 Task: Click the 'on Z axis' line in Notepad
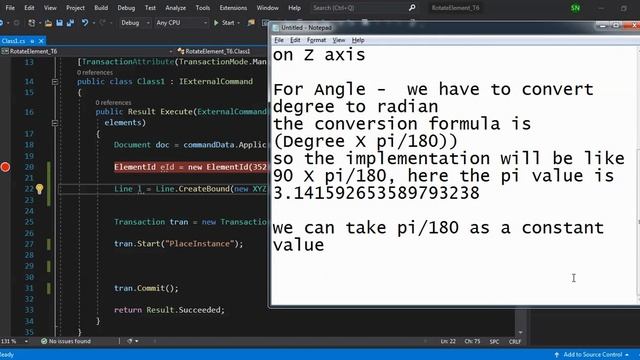pos(319,55)
